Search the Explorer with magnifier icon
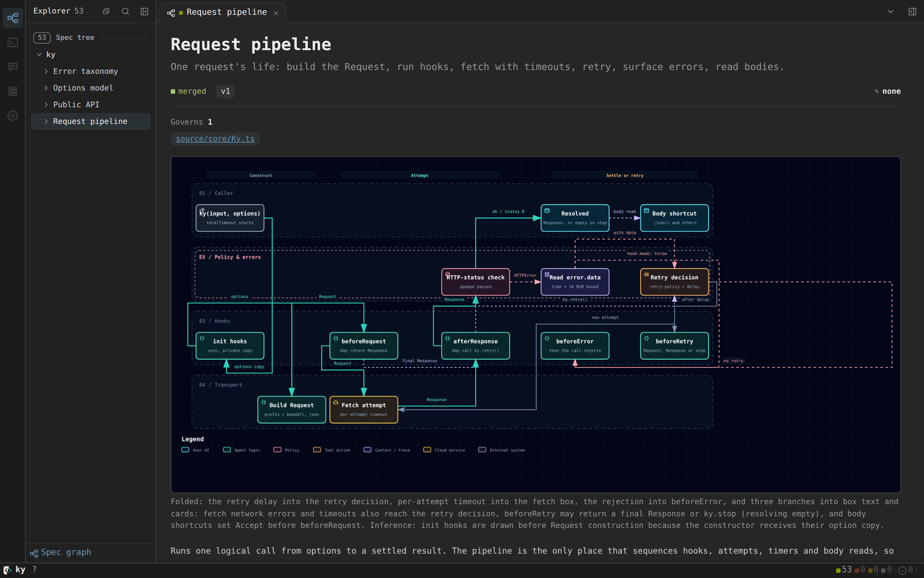 [x=125, y=11]
